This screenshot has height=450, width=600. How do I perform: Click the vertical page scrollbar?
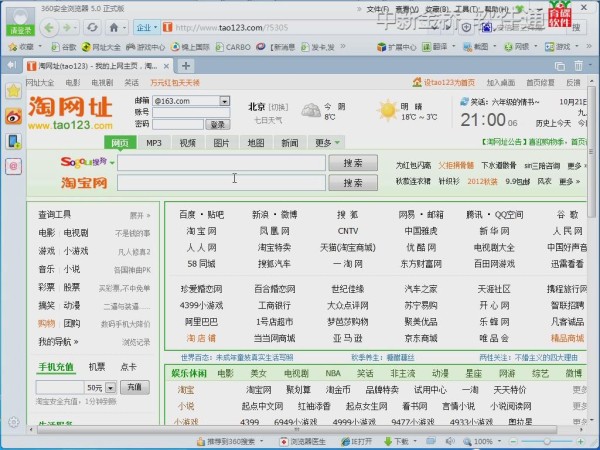point(592,151)
